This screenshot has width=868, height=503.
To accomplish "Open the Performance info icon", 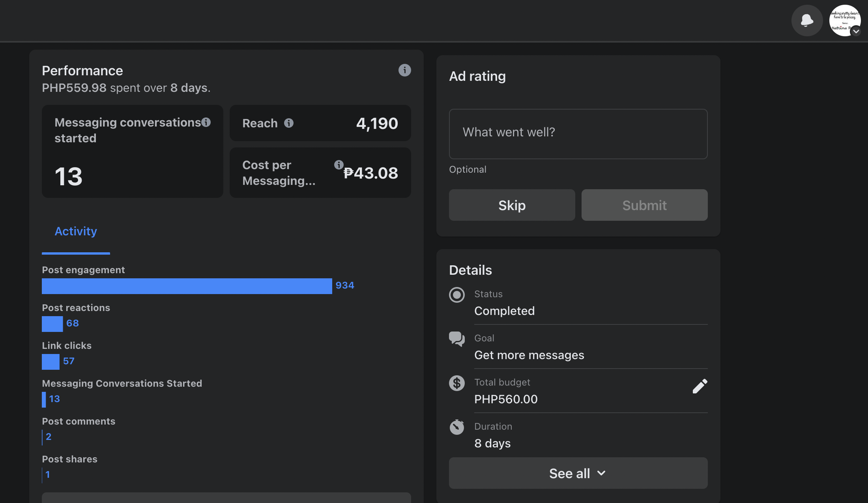I will 404,70.
